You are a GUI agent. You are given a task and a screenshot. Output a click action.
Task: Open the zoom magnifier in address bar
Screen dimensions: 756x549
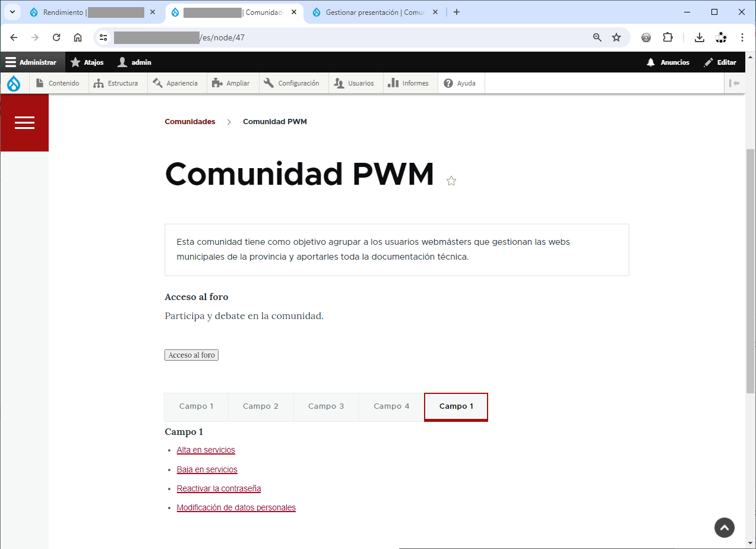(597, 37)
